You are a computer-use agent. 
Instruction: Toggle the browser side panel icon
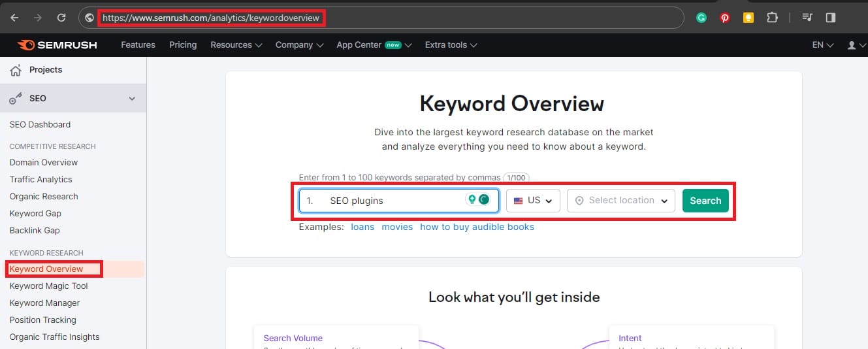tap(831, 18)
